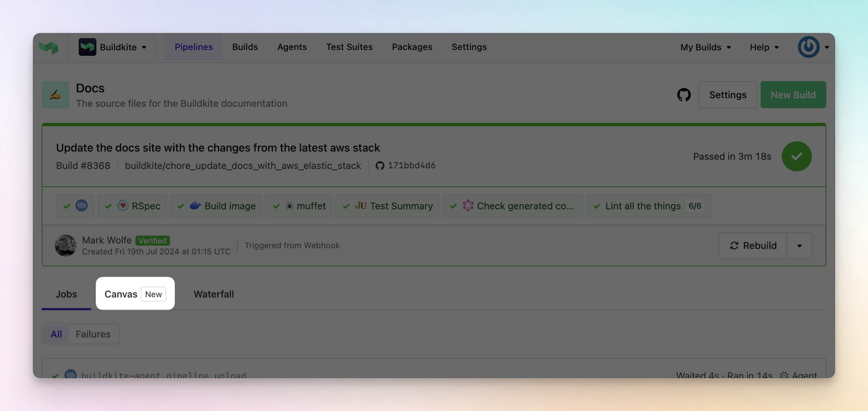Click the spider icon on the muffet step
868x411 pixels.
[x=290, y=206]
